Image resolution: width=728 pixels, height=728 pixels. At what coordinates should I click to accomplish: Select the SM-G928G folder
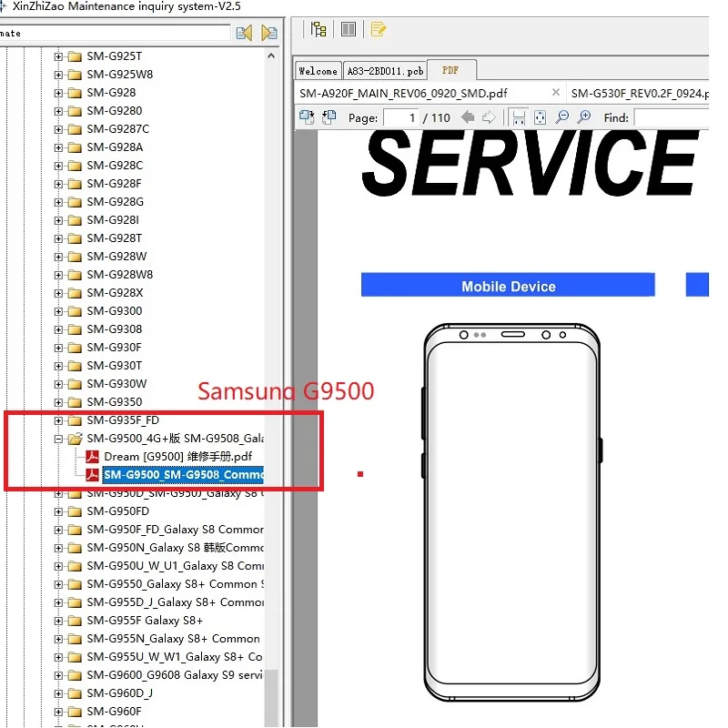coord(116,202)
